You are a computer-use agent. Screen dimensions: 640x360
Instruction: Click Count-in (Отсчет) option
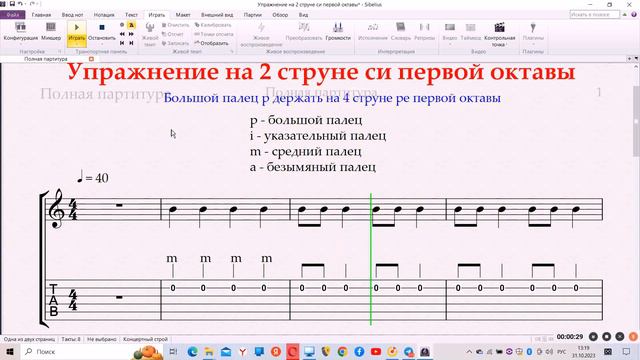[173, 34]
